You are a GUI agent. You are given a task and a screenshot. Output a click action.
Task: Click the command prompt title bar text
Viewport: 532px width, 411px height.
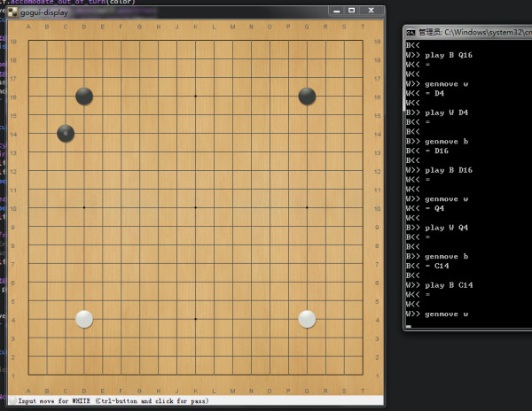pyautogui.click(x=475, y=32)
